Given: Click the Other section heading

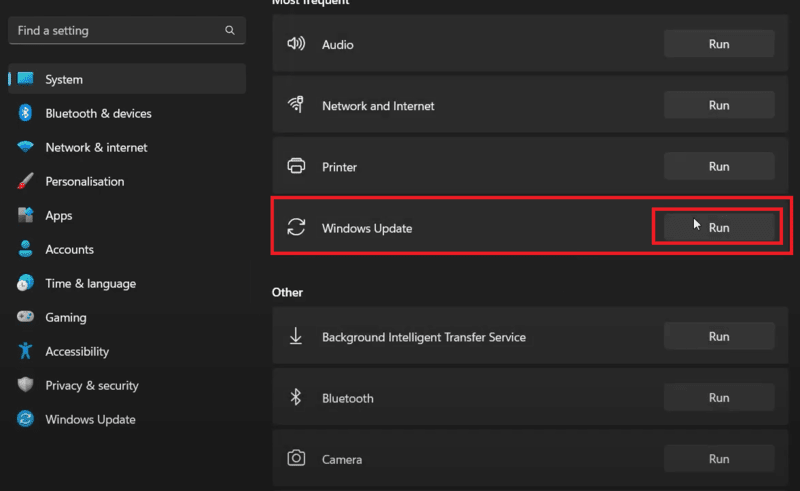Looking at the screenshot, I should click(x=287, y=292).
